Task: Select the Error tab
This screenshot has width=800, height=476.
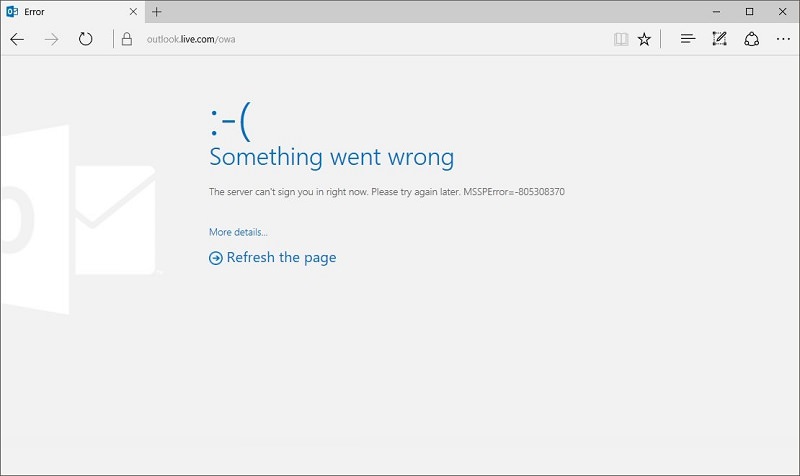Action: pos(60,11)
